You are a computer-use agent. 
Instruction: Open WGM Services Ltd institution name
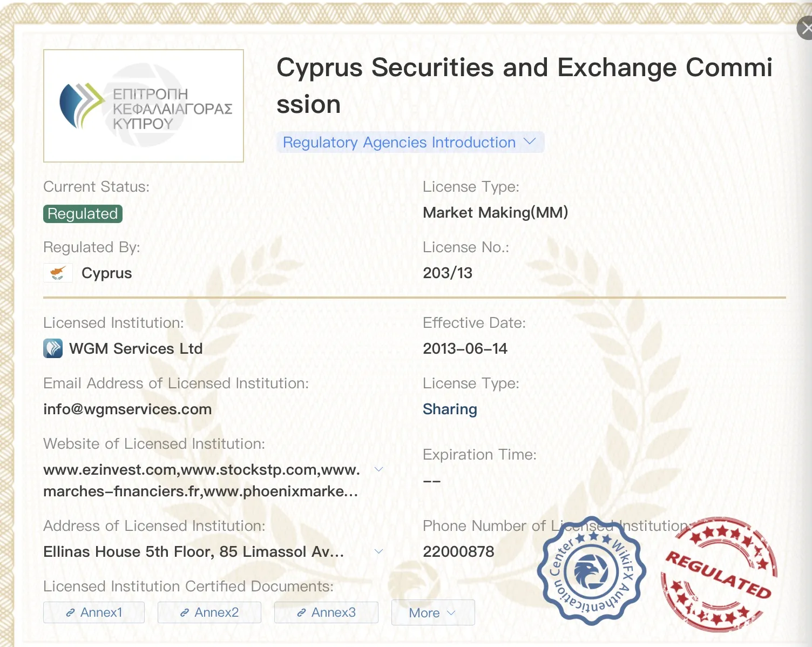pyautogui.click(x=136, y=348)
